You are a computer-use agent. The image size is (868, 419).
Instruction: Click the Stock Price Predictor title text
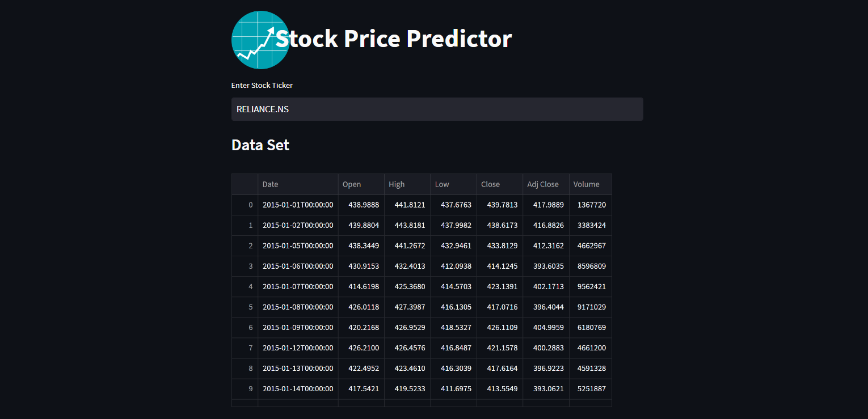(x=394, y=39)
